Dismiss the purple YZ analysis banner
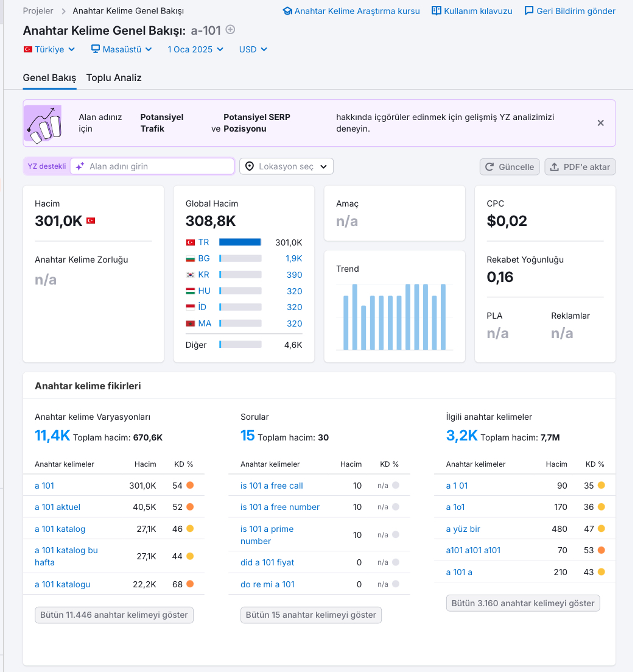635x672 pixels. coord(601,123)
